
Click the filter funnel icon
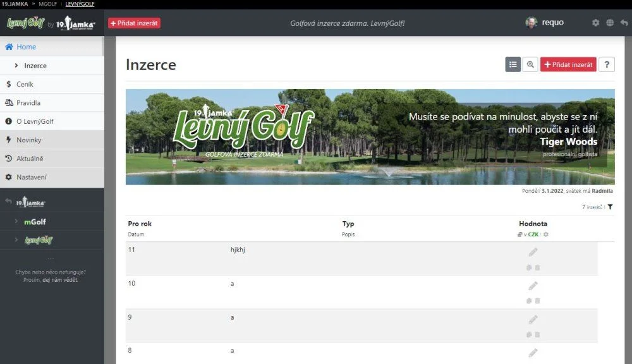(611, 207)
